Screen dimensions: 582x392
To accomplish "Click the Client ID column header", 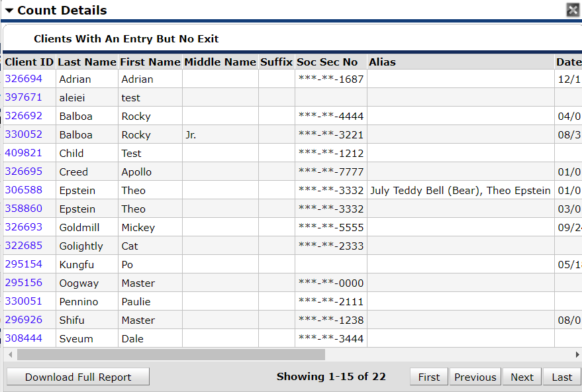I will (x=29, y=62).
